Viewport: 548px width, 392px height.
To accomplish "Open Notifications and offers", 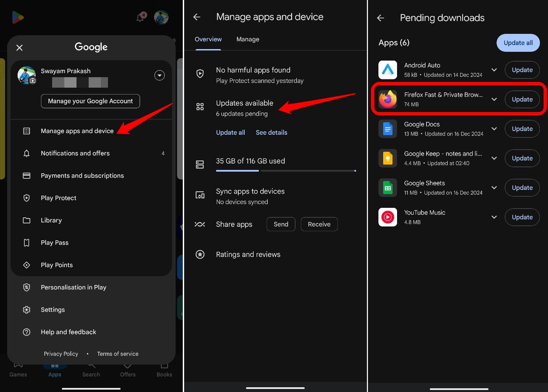I will click(x=91, y=153).
